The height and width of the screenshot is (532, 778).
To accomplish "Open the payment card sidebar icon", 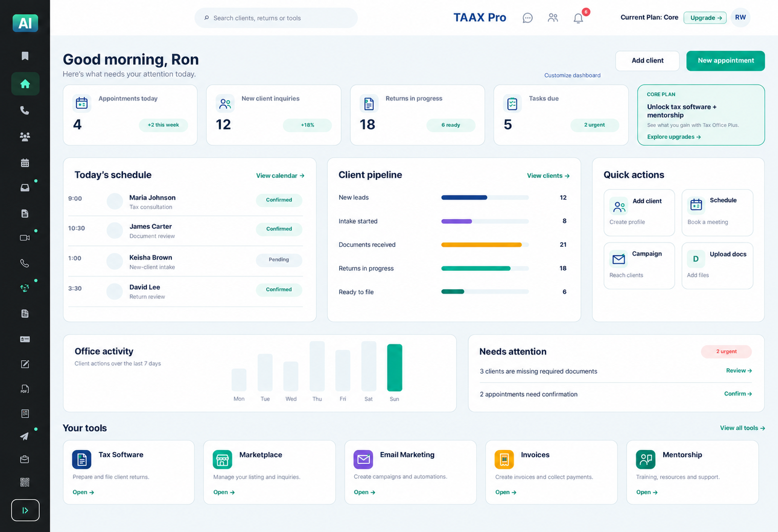I will pyautogui.click(x=25, y=339).
